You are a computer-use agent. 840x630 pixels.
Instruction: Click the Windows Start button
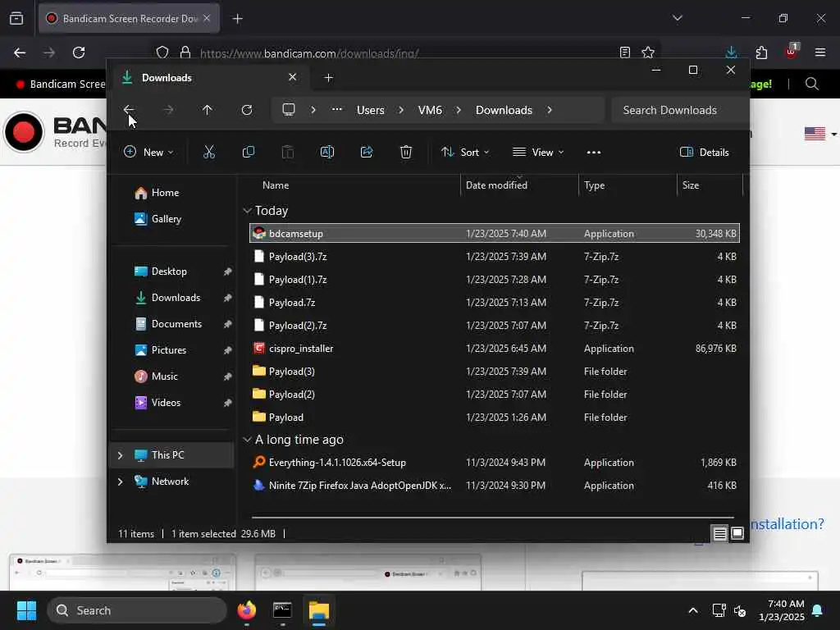pyautogui.click(x=26, y=610)
